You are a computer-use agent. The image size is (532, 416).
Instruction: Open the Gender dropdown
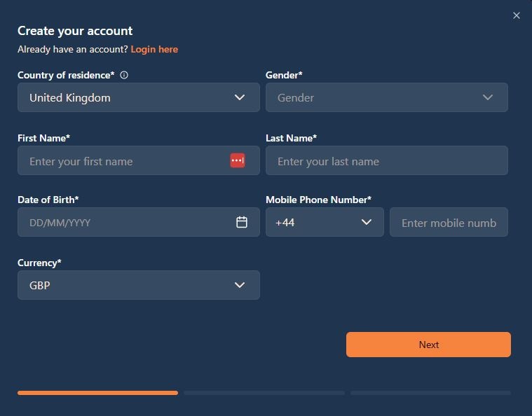387,97
